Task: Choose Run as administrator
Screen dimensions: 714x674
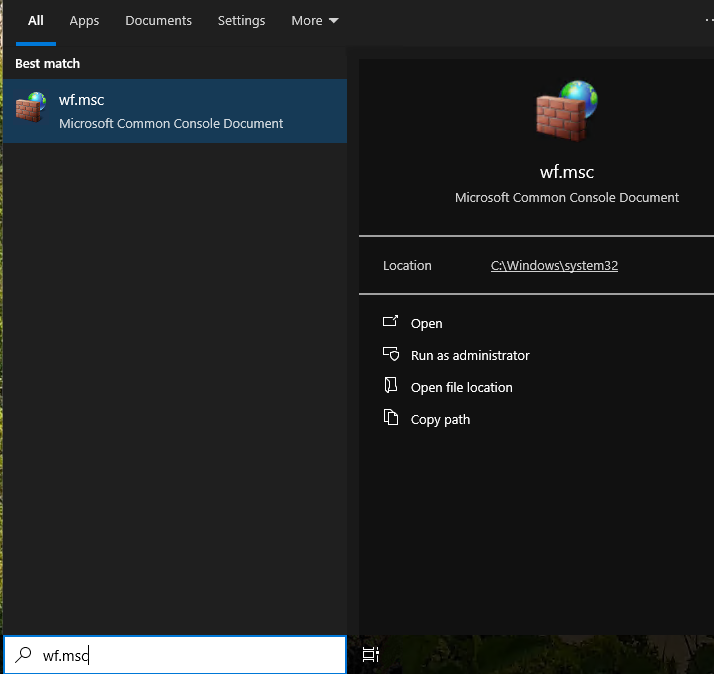Action: [x=470, y=355]
